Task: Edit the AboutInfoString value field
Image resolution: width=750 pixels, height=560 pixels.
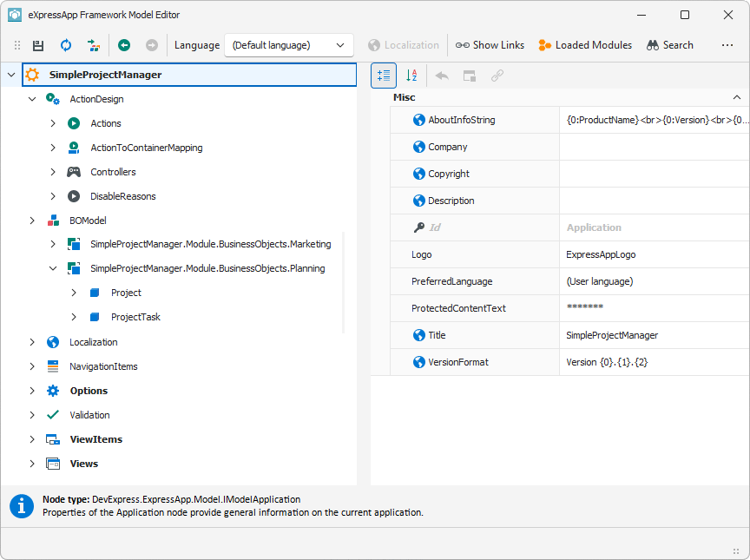Action: pyautogui.click(x=655, y=120)
